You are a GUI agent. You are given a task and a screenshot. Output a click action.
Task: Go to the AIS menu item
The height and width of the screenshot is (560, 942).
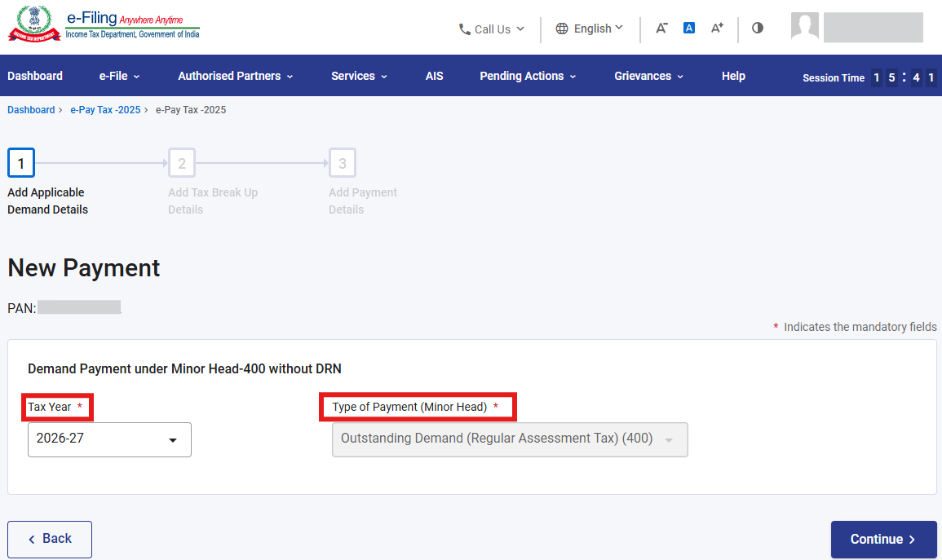pyautogui.click(x=434, y=76)
